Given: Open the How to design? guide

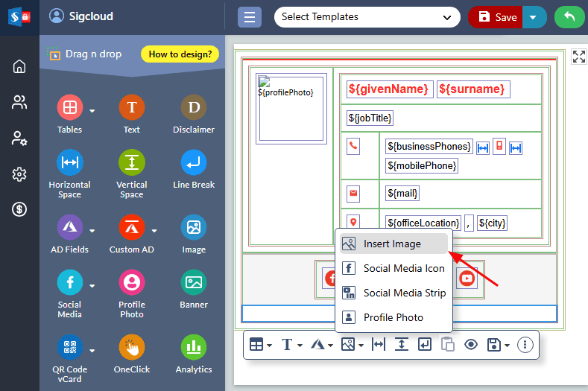Looking at the screenshot, I should [180, 54].
